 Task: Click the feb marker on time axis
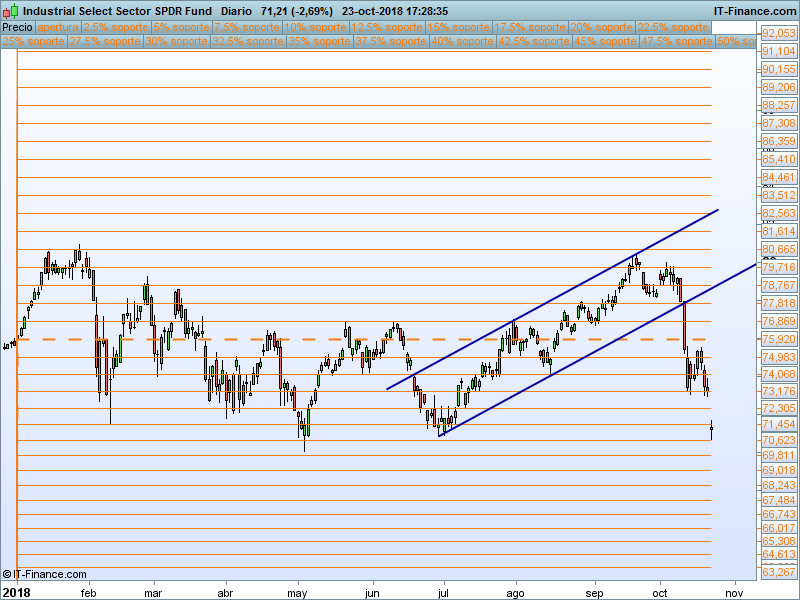click(x=88, y=593)
